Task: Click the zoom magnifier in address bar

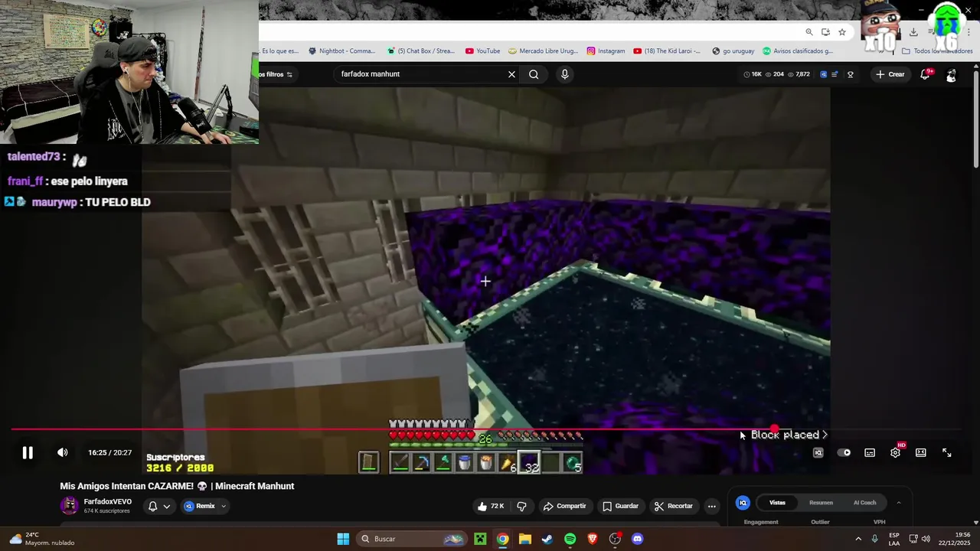Action: pos(809,32)
